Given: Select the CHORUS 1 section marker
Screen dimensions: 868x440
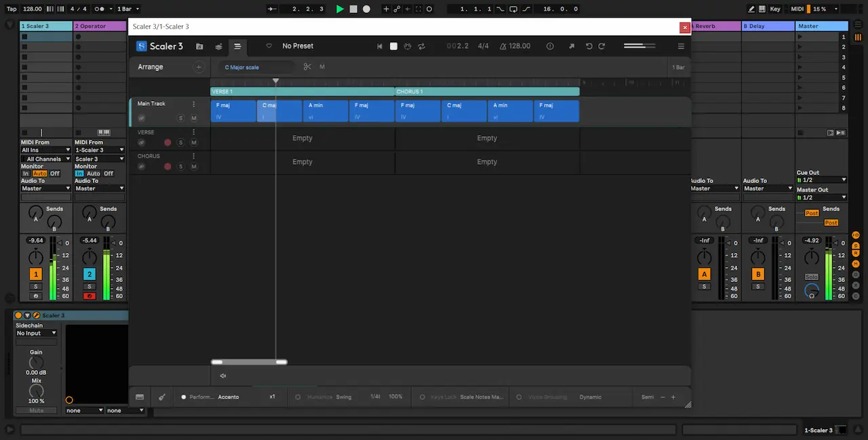Looking at the screenshot, I should click(488, 92).
